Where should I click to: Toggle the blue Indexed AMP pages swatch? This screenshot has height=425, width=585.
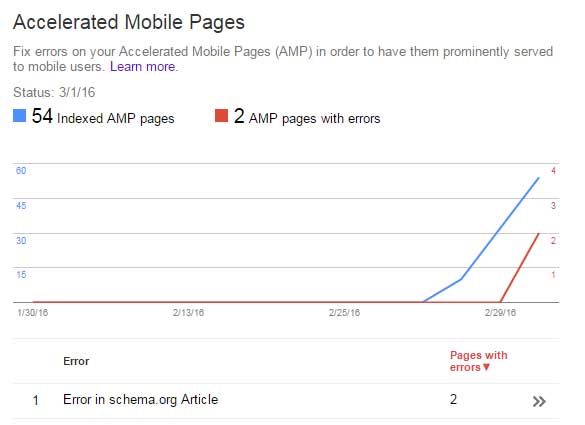[19, 115]
